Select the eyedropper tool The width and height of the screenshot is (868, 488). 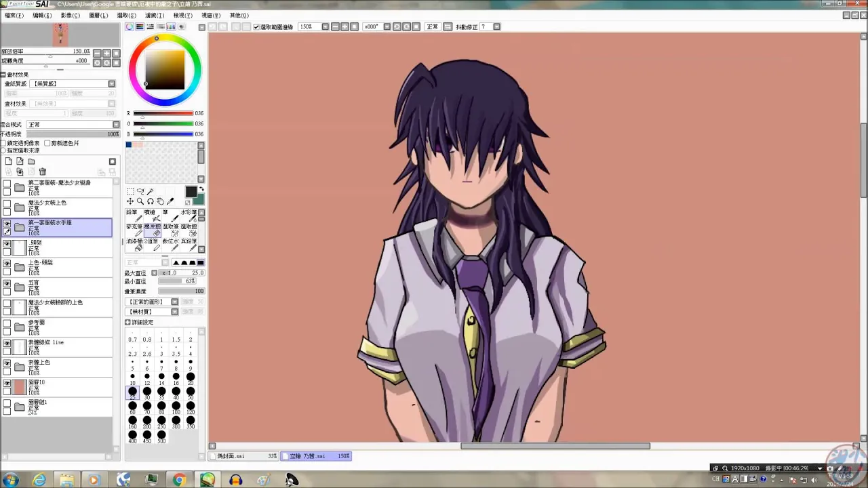coord(170,201)
